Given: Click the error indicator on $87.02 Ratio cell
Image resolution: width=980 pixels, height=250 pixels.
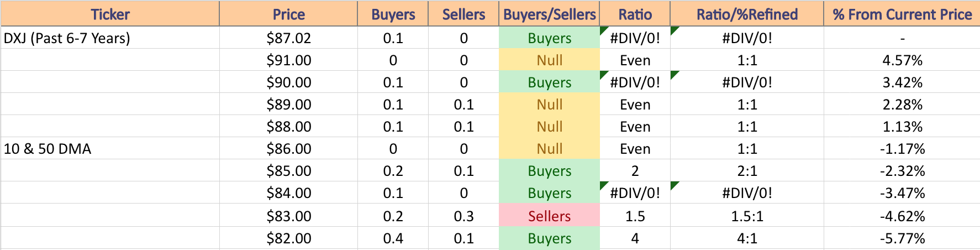Looking at the screenshot, I should (x=603, y=30).
